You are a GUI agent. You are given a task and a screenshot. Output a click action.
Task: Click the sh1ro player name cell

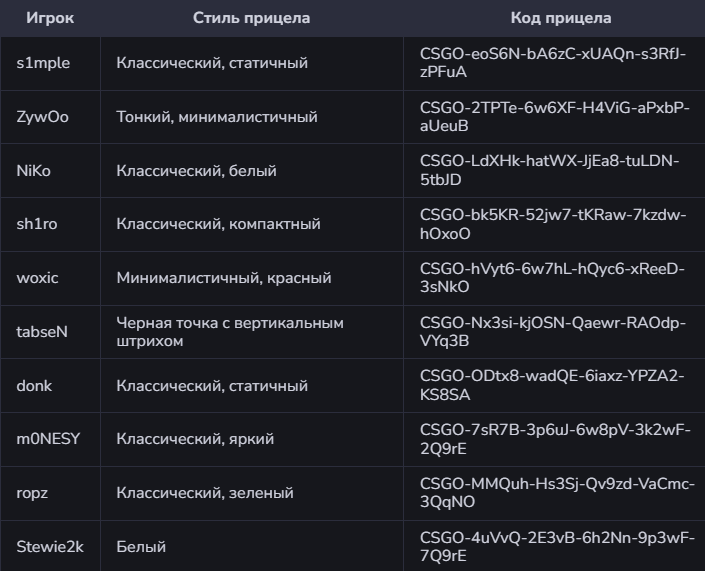coord(38,225)
